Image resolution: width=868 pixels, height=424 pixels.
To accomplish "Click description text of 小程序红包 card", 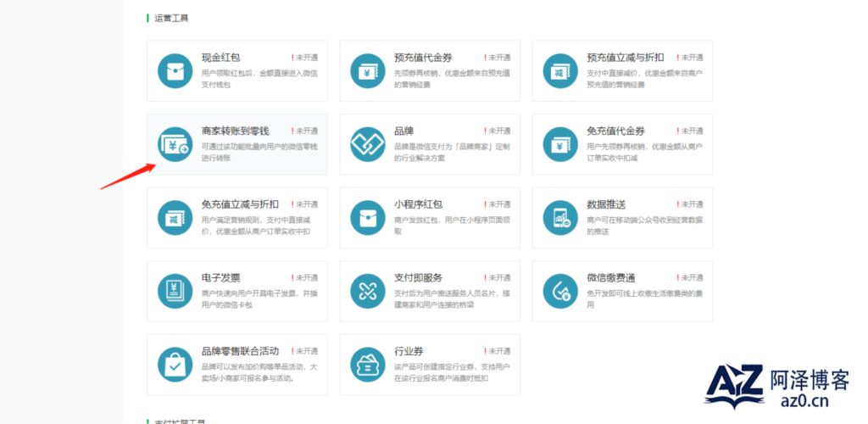I will click(452, 226).
